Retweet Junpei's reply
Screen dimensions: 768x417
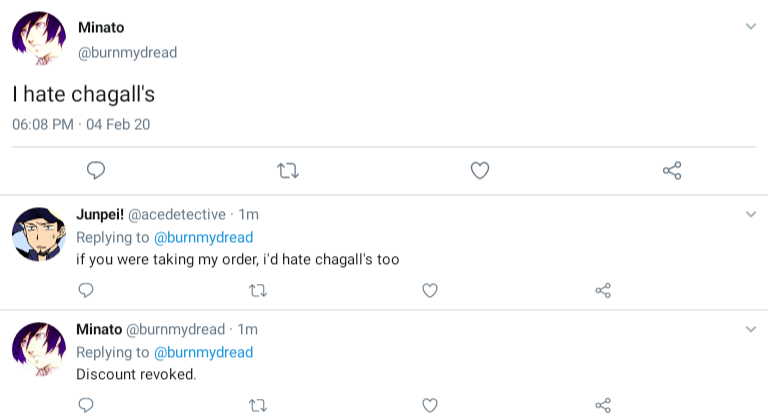point(257,290)
